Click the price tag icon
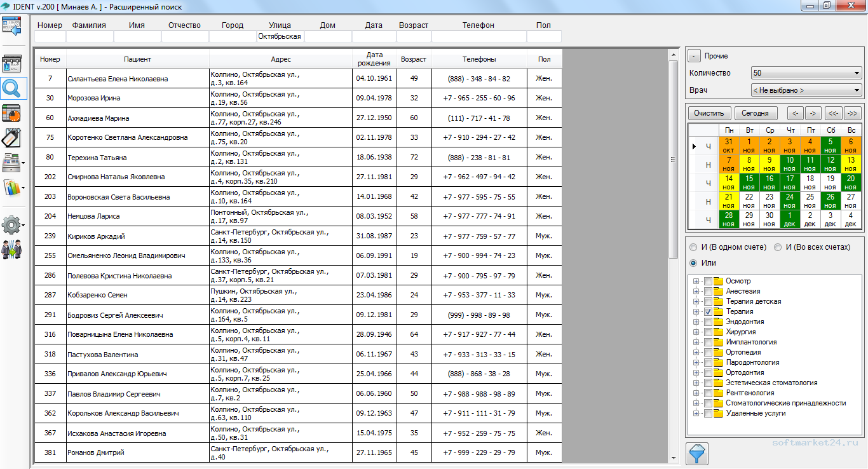The image size is (868, 469). [x=12, y=137]
